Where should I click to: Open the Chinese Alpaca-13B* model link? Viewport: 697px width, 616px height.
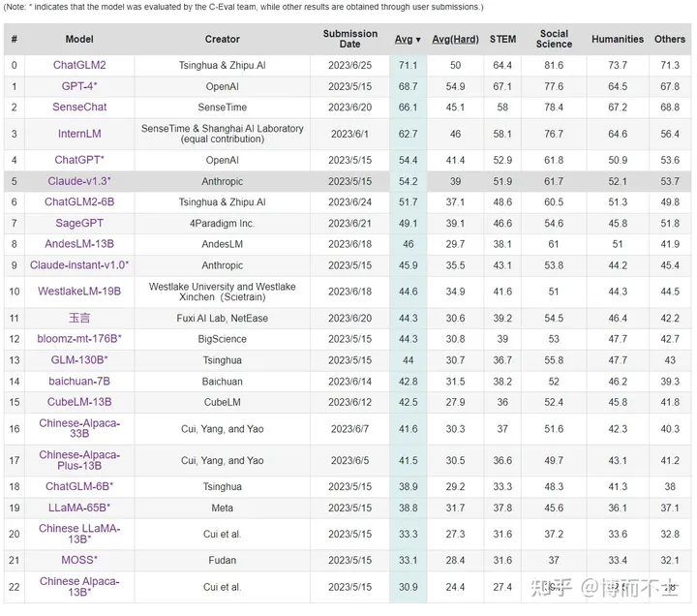pos(79,587)
